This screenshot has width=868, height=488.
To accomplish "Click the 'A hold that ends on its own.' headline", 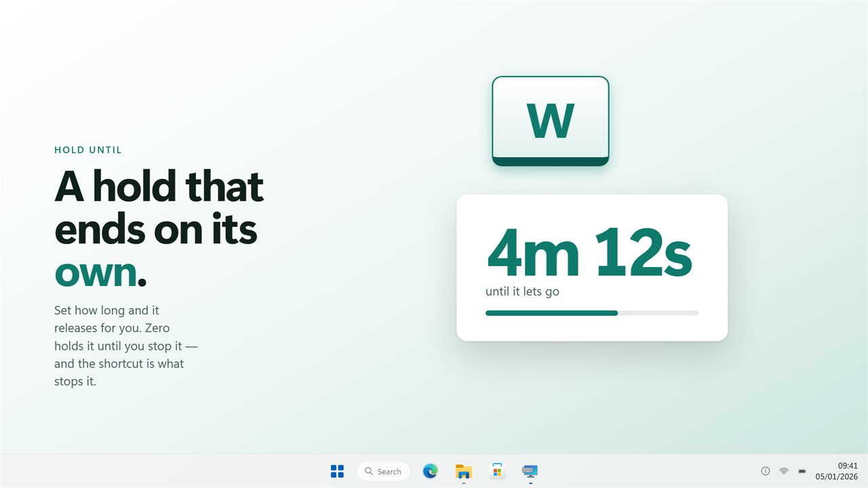I will (x=159, y=228).
